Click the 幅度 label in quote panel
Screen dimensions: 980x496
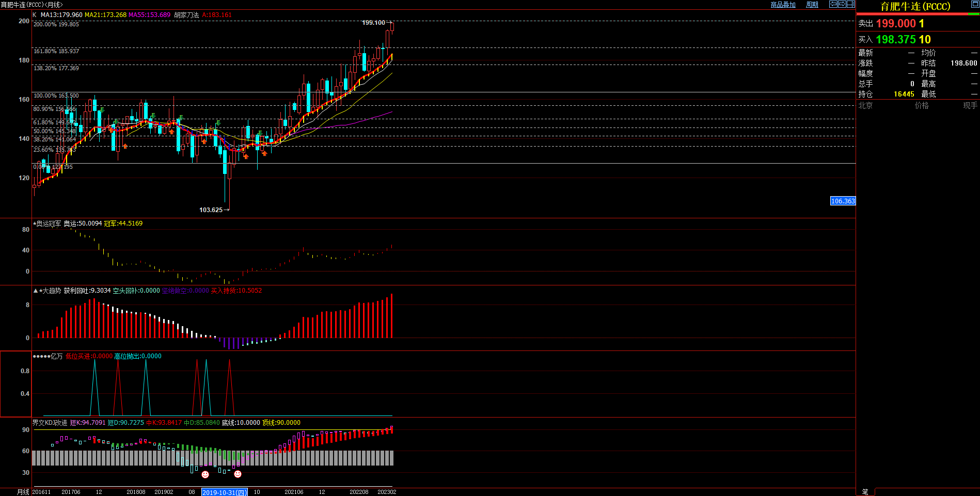click(866, 73)
